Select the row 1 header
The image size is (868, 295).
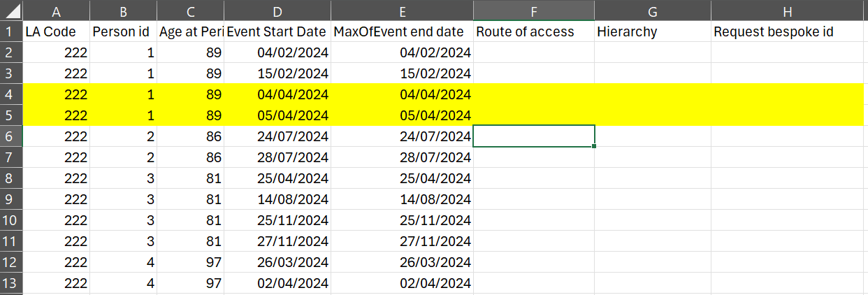coord(11,31)
